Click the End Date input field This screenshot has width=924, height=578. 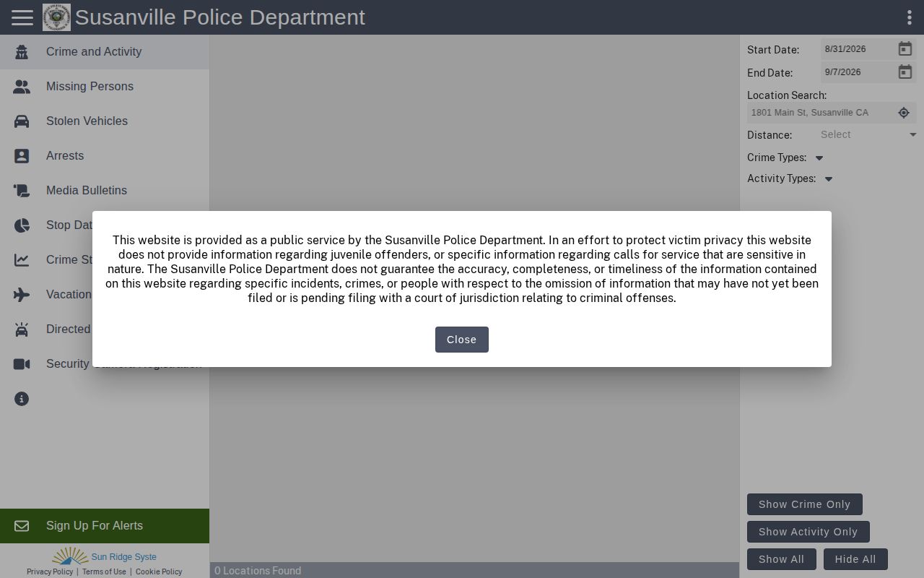pyautogui.click(x=858, y=72)
